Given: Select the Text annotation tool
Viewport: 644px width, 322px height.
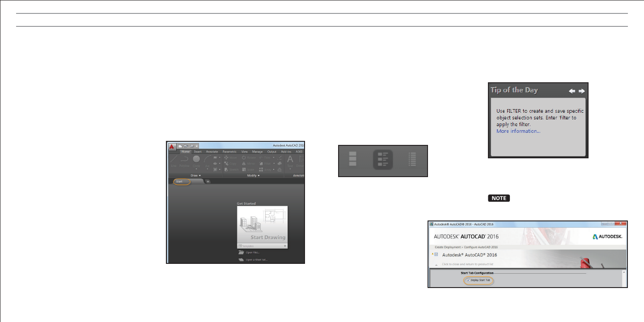Looking at the screenshot, I should point(290,161).
